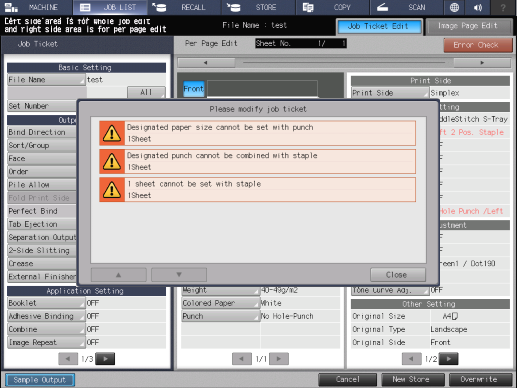Click the Error Check button
The image size is (517, 388).
coord(478,45)
